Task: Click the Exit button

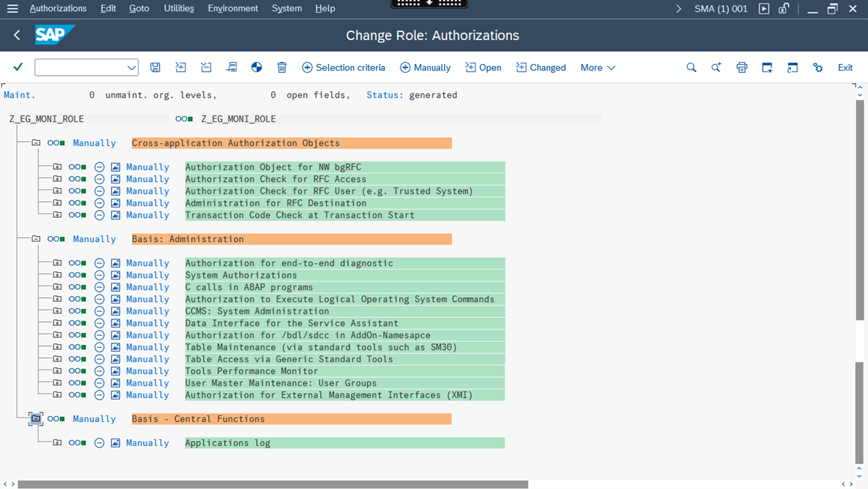Action: coord(845,68)
